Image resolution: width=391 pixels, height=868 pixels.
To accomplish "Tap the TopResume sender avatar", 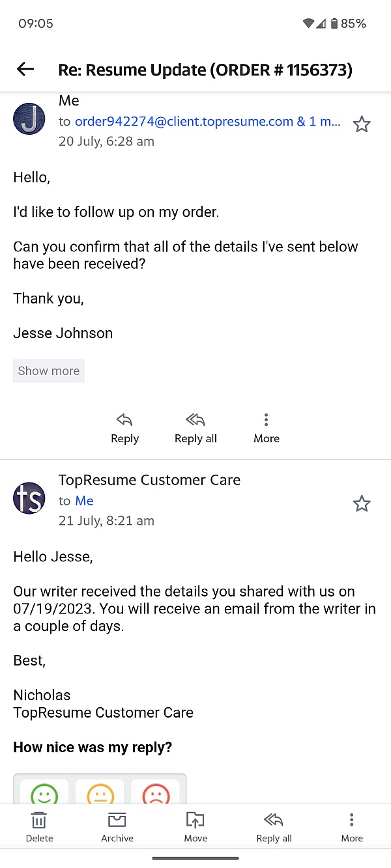I will (x=29, y=498).
